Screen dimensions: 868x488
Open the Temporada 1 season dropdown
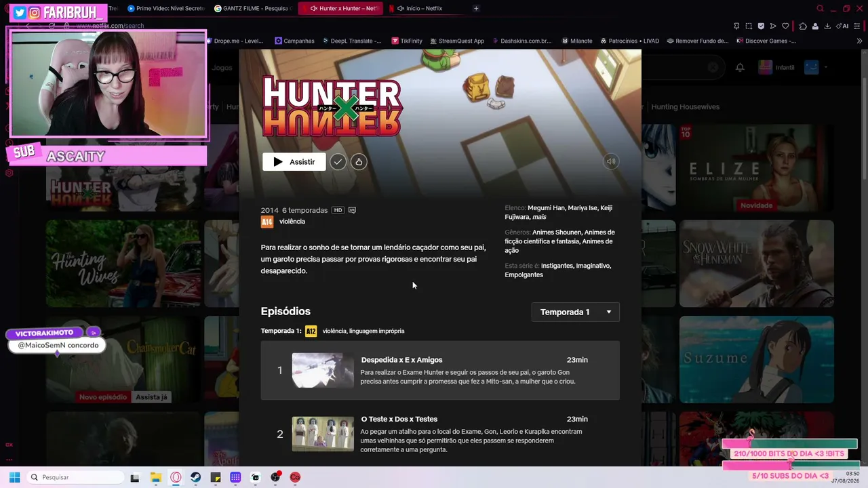[x=576, y=312]
